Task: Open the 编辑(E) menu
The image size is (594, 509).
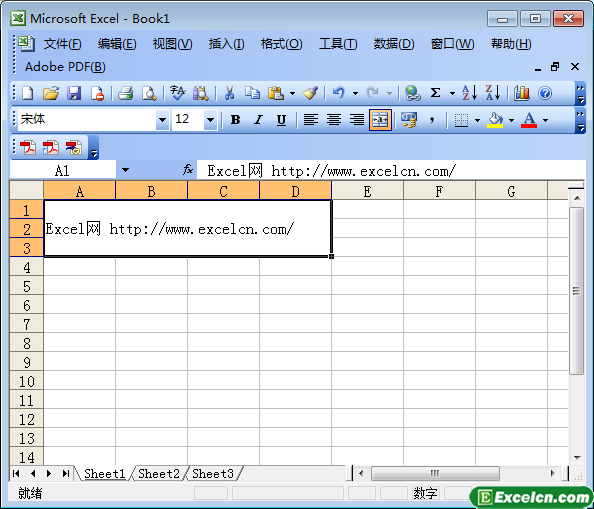Action: click(x=117, y=44)
